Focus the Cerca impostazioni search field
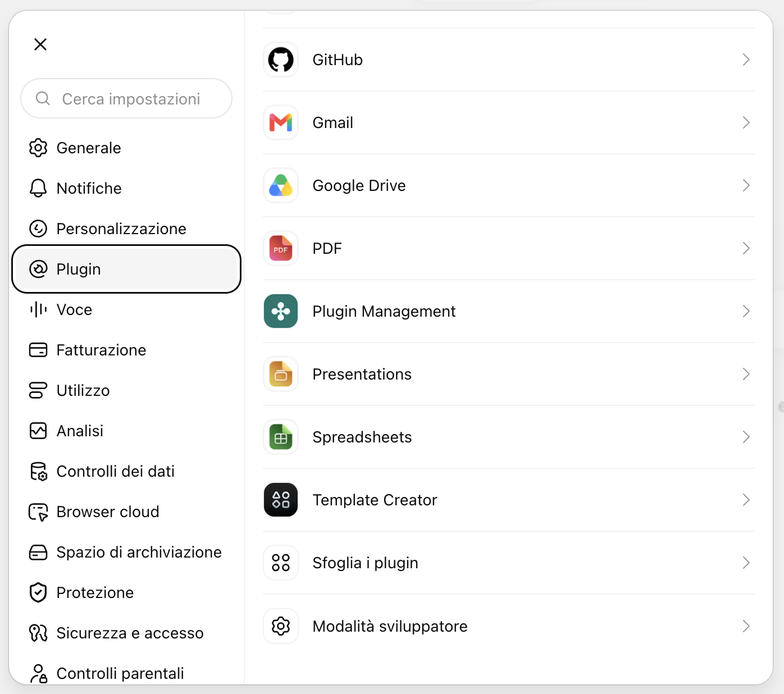The height and width of the screenshot is (694, 784). [x=126, y=98]
